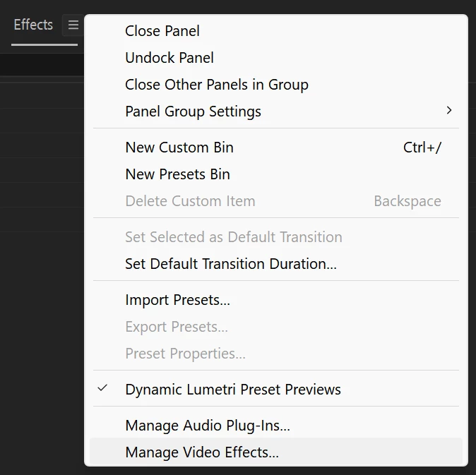Click the disabled Preset Properties item
The image size is (476, 475).
tap(185, 354)
